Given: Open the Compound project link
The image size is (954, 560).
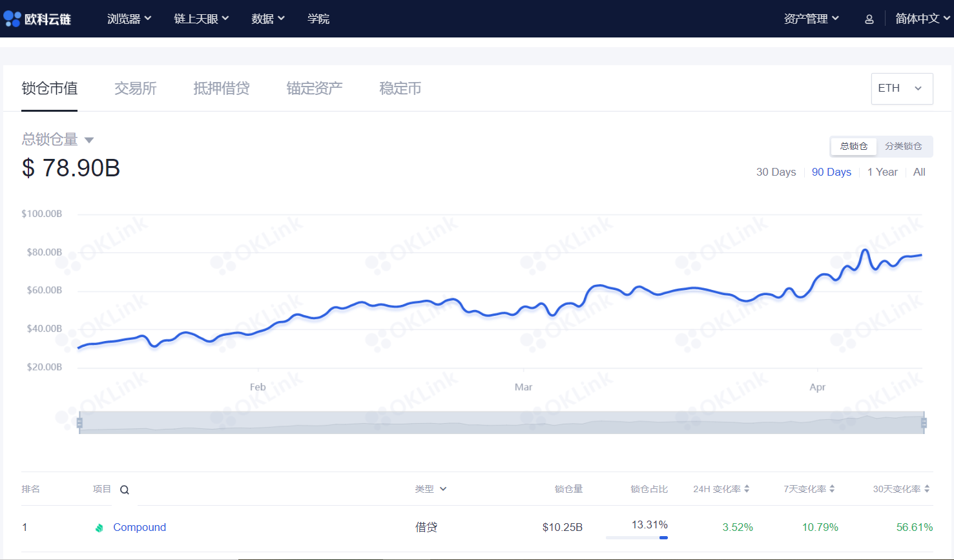Looking at the screenshot, I should 140,527.
